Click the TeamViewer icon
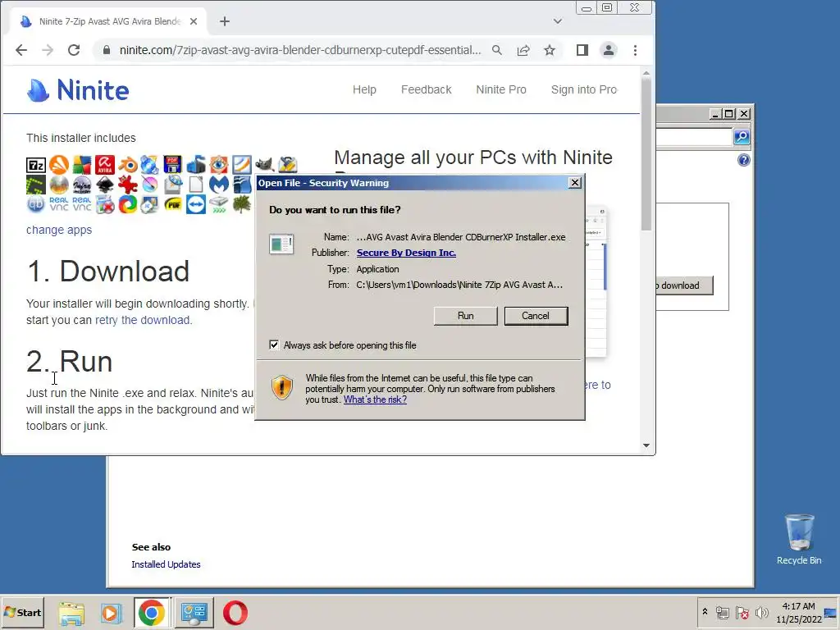Image resolution: width=840 pixels, height=630 pixels. 196,204
